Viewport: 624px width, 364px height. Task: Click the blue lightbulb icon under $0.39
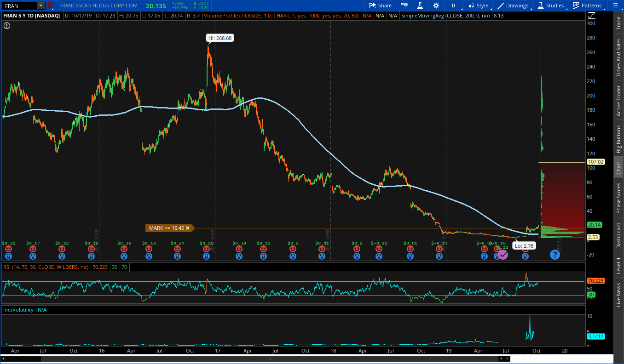[x=239, y=256]
